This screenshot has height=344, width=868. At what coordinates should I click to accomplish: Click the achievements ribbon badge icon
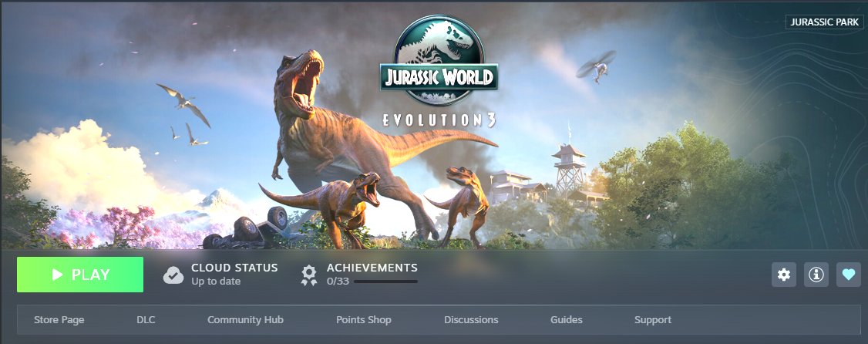click(x=309, y=275)
